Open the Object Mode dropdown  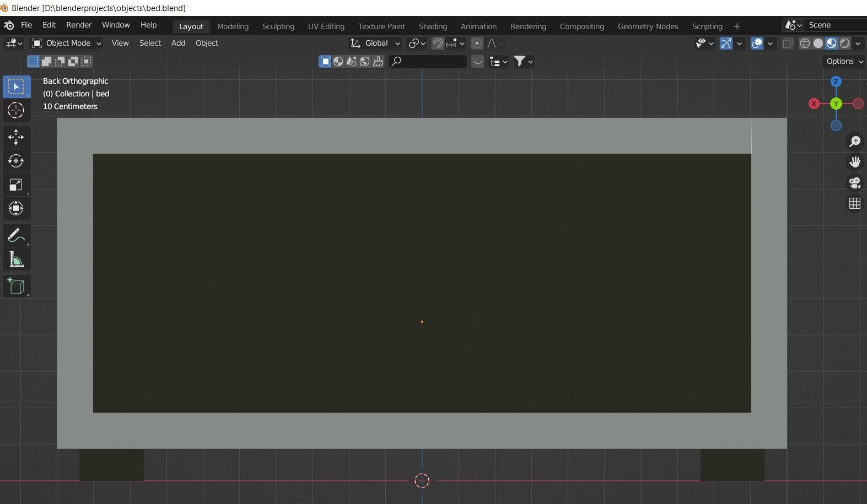[67, 43]
